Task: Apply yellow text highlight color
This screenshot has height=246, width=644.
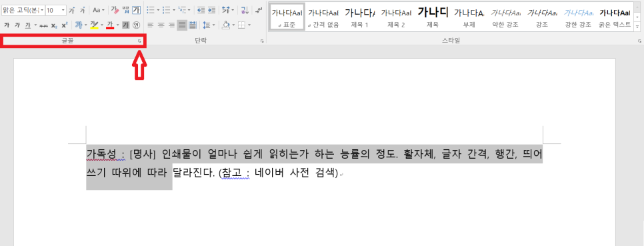Action: [x=94, y=25]
